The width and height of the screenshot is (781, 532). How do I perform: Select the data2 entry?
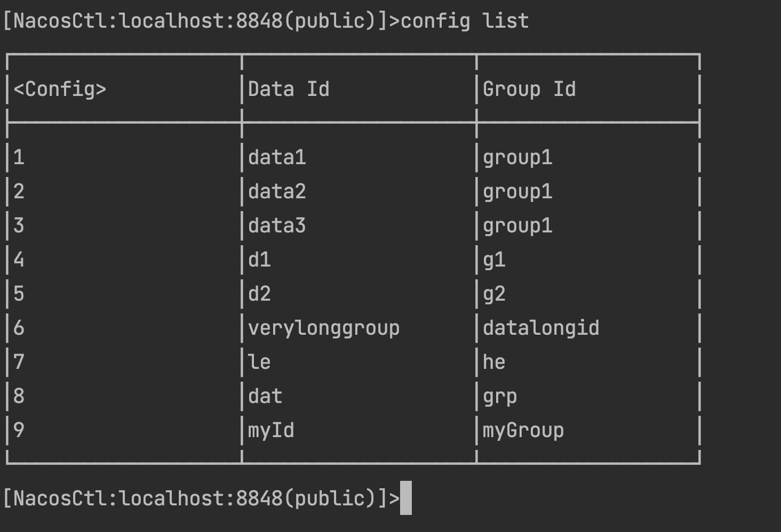(277, 191)
